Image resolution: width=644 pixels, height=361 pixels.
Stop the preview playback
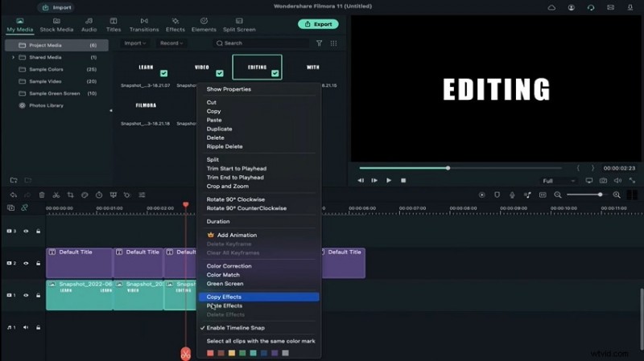pos(403,180)
